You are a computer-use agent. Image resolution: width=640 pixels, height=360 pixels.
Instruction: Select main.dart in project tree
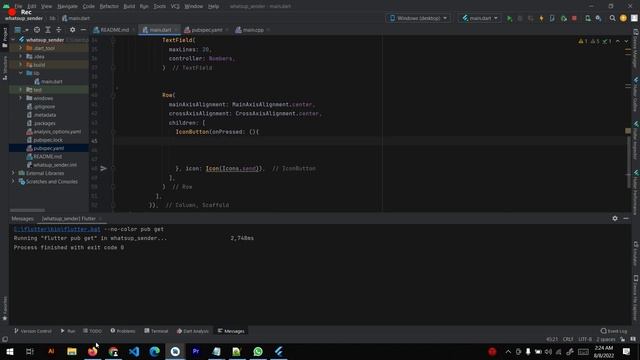tap(51, 82)
